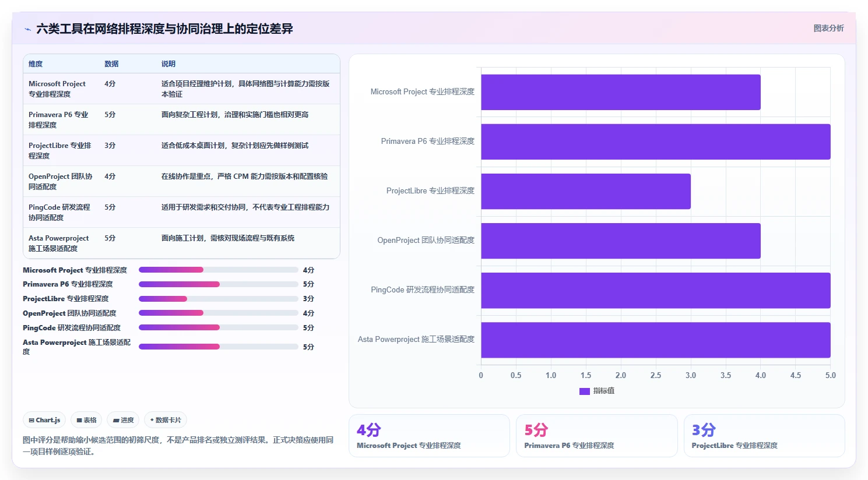Click the 数据 column header
Viewport: 868px width, 480px height.
[111, 64]
